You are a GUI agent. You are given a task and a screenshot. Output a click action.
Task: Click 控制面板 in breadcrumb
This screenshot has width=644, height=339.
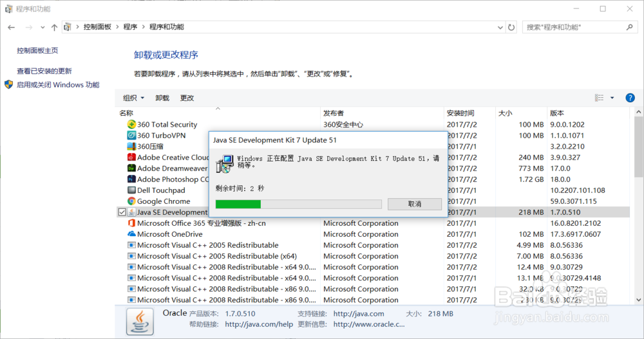click(97, 26)
